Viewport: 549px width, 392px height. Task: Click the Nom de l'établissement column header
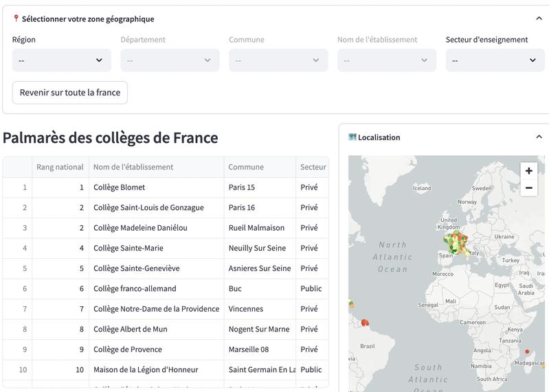coord(156,167)
